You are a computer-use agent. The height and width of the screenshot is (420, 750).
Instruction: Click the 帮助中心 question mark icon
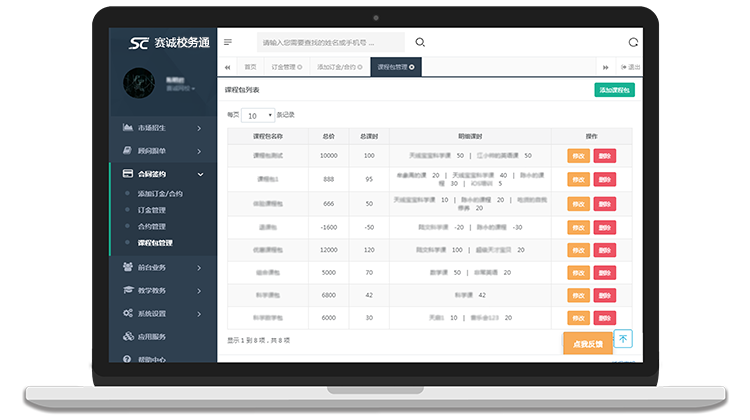tap(127, 359)
